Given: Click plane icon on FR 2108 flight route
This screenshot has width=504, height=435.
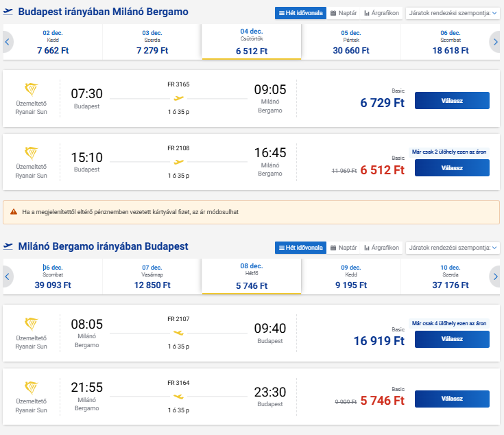Looking at the screenshot, I should (178, 162).
